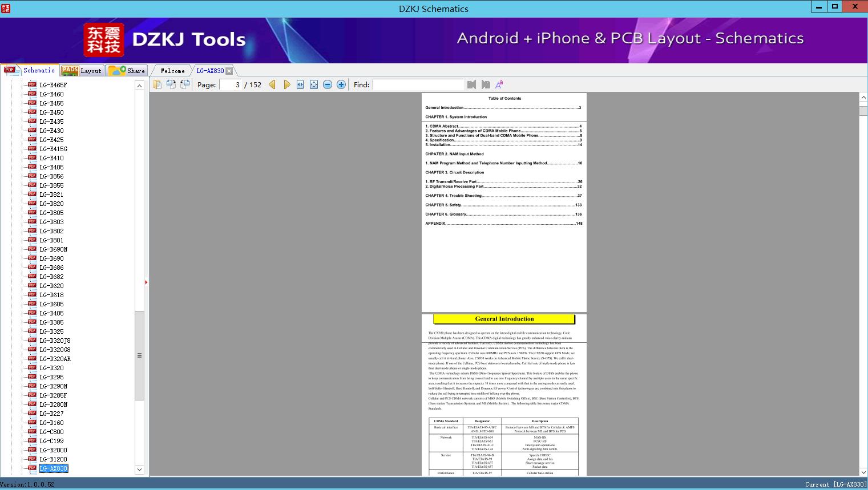
Task: Click the PDF icon beside LG-D803
Action: point(32,221)
